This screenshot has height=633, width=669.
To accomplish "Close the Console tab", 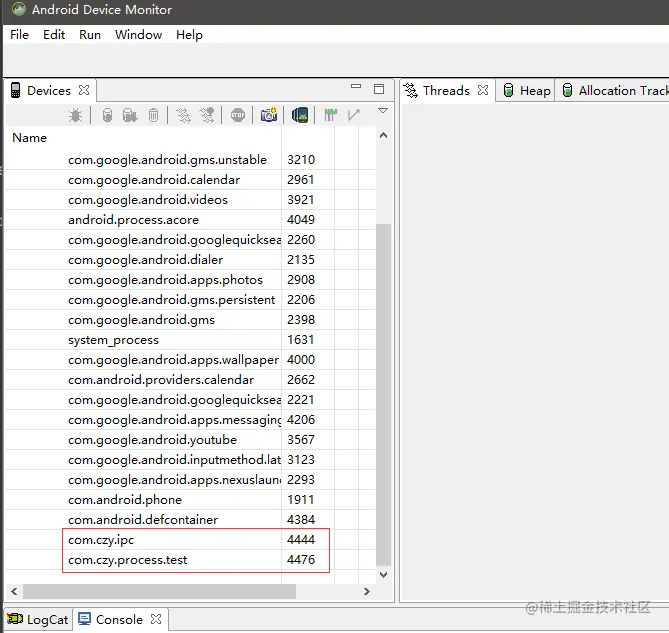I will [156, 619].
